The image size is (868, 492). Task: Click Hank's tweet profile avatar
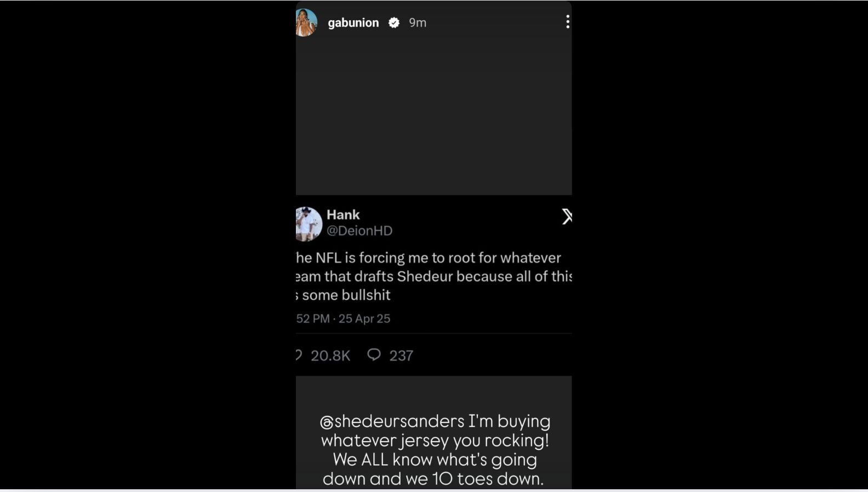click(x=309, y=224)
